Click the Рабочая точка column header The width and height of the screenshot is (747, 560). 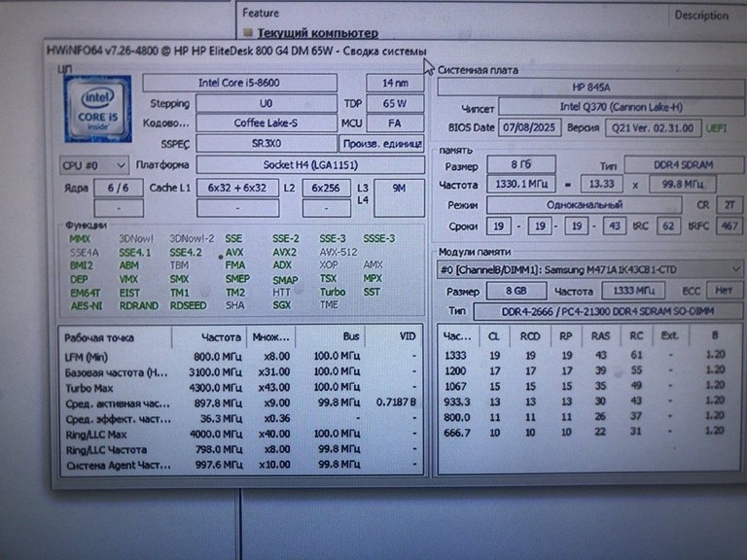point(116,337)
